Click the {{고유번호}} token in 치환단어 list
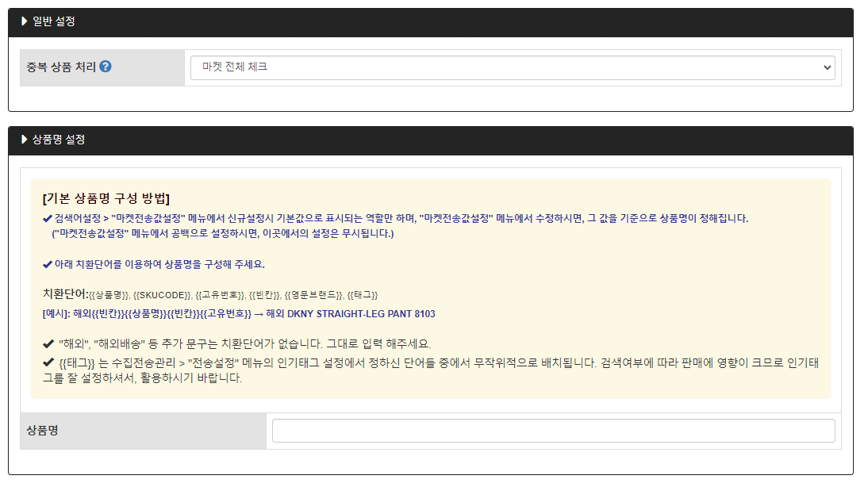This screenshot has height=483, width=868. pos(219,295)
